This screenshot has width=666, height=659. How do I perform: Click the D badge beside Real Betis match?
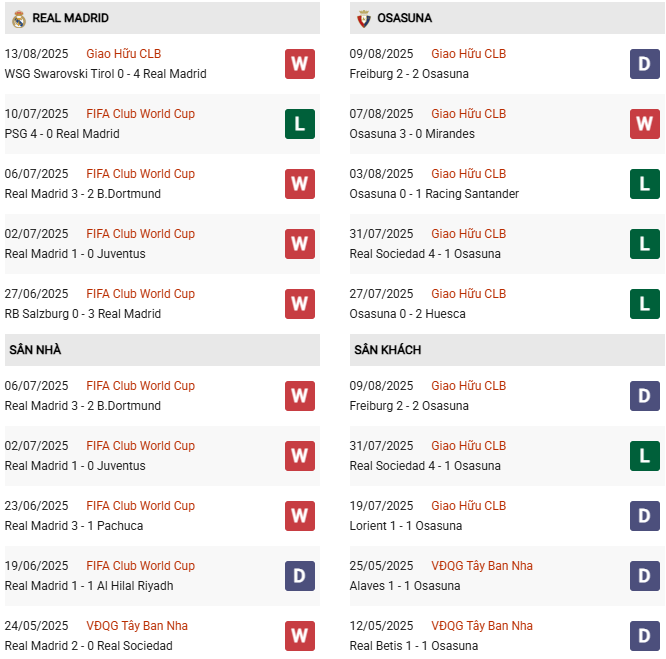(x=644, y=636)
